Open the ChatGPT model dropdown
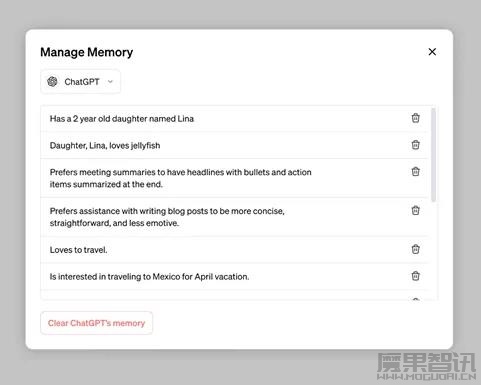Screen dimensions: 481x385 point(80,82)
